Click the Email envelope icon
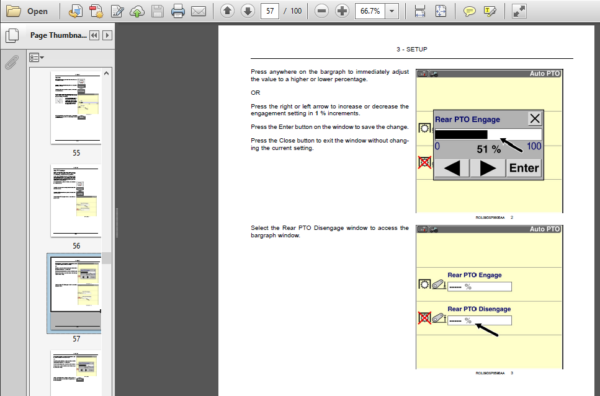The image size is (600, 396). tap(198, 11)
